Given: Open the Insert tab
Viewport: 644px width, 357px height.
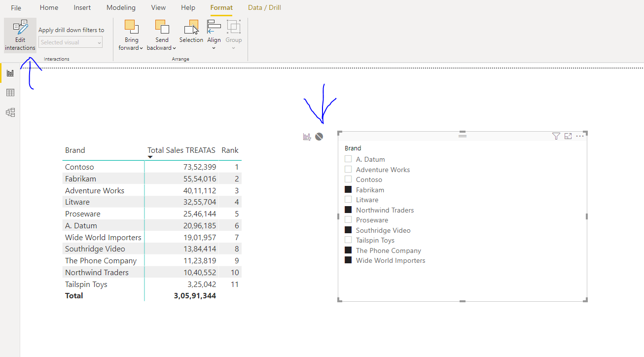Looking at the screenshot, I should pyautogui.click(x=82, y=8).
